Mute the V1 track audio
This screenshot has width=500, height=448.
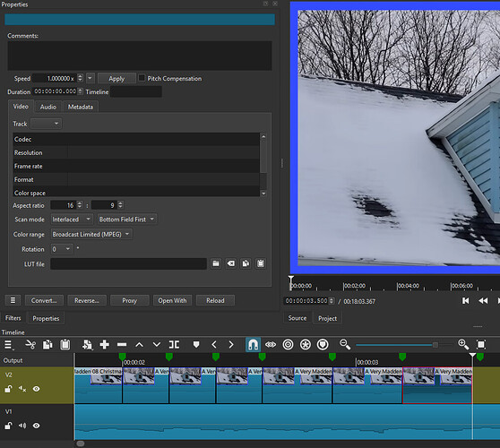coord(22,426)
